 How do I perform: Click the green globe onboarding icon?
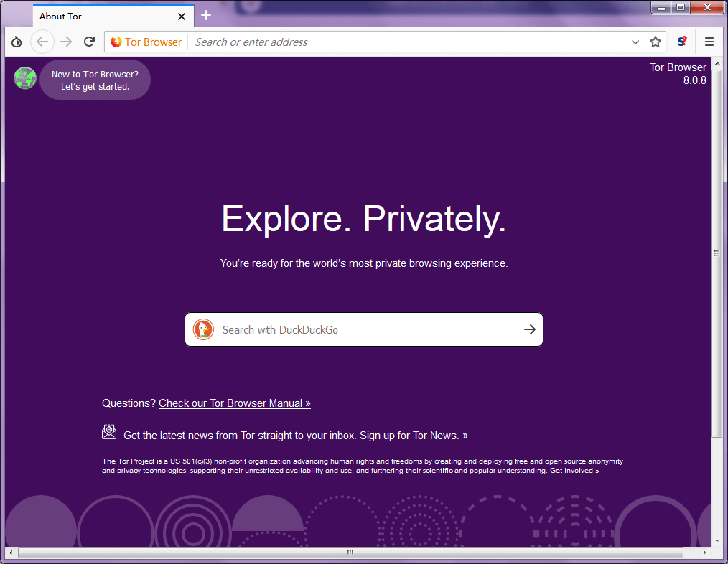tap(25, 78)
